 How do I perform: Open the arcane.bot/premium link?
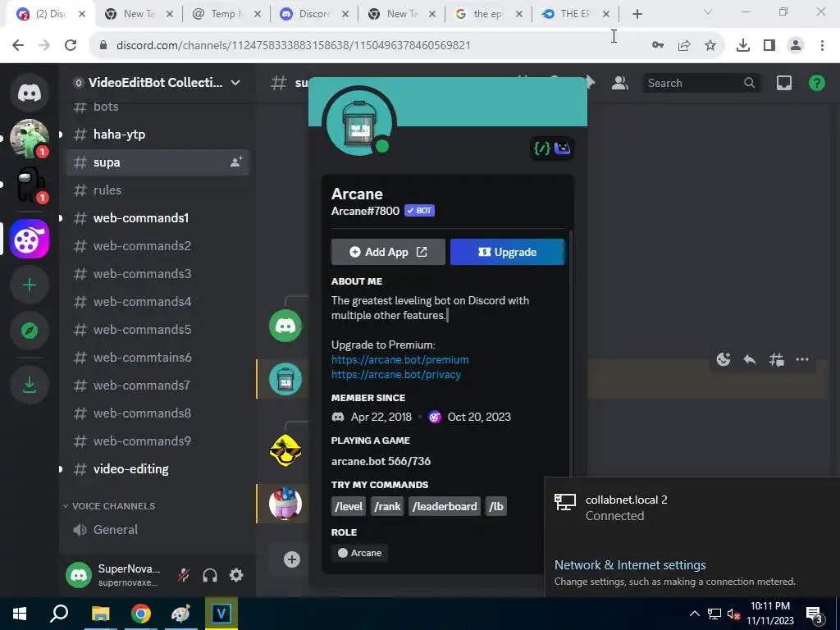[400, 359]
